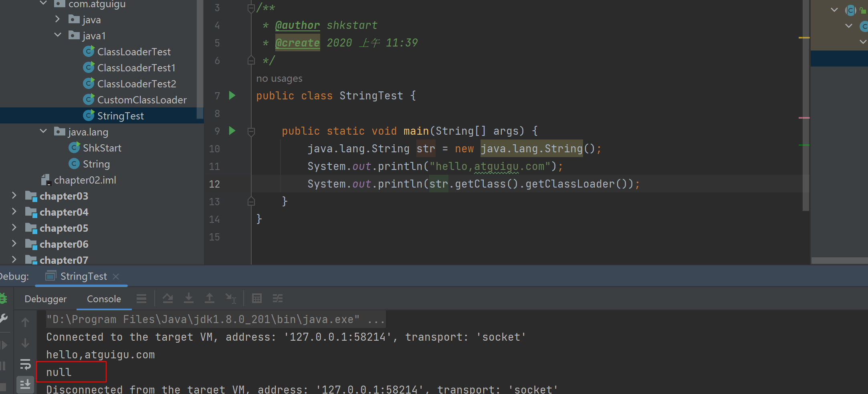The width and height of the screenshot is (868, 394).
Task: Switch to Console tab
Action: pyautogui.click(x=104, y=299)
